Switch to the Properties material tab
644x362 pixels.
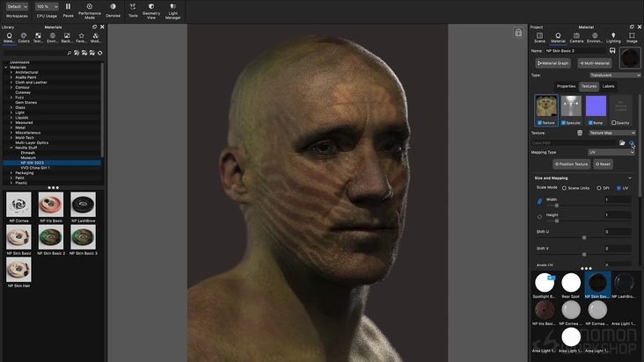pyautogui.click(x=566, y=86)
